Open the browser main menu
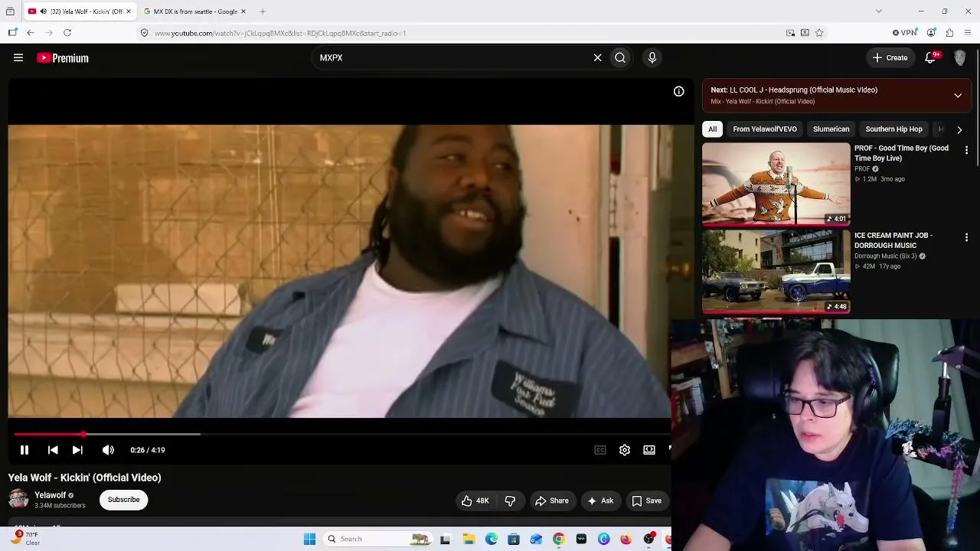Viewport: 980px width, 551px height. tap(969, 33)
